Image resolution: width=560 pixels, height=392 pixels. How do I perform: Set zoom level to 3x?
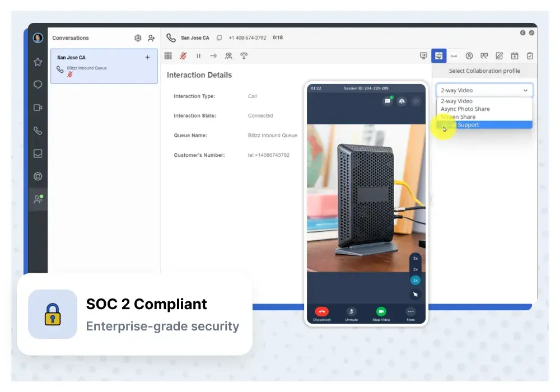tap(416, 258)
